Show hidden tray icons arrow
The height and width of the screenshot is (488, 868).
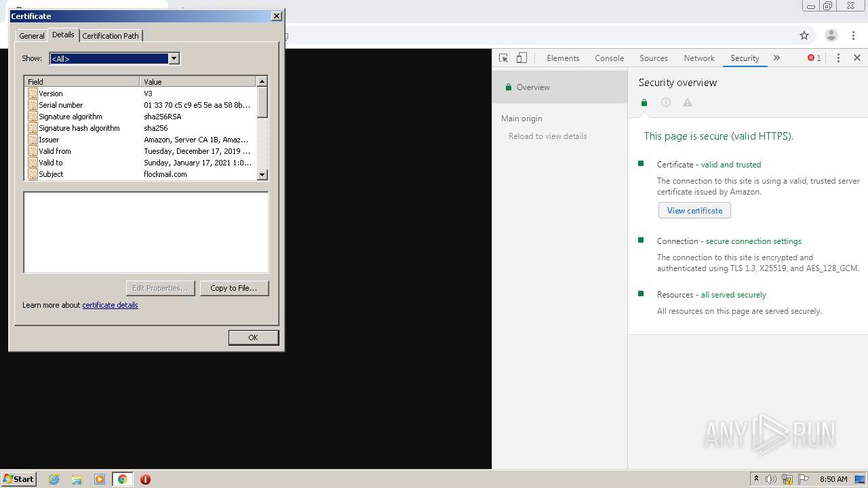756,479
